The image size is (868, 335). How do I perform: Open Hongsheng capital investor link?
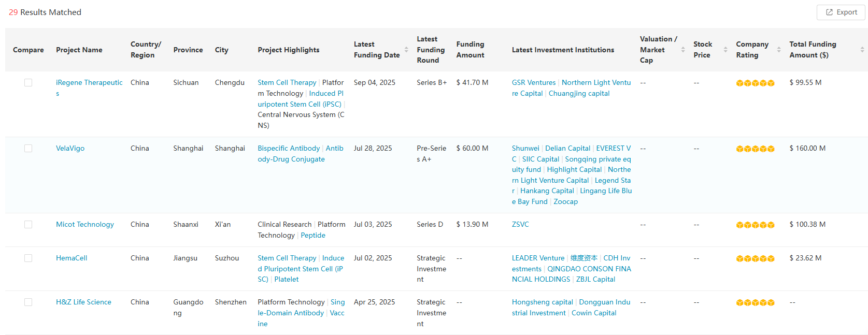[543, 302]
